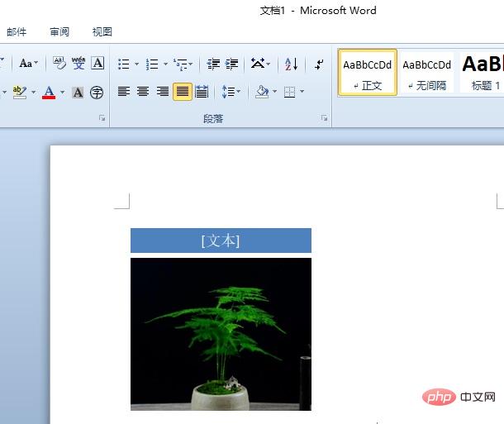Viewport: 504px width, 424px height.
Task: Switch to the 视图 (View) tab
Action: [102, 32]
